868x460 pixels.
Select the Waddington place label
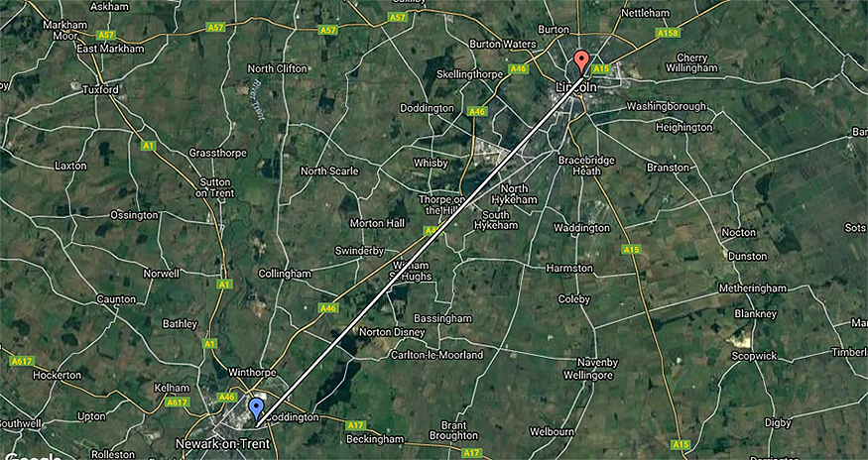581,228
